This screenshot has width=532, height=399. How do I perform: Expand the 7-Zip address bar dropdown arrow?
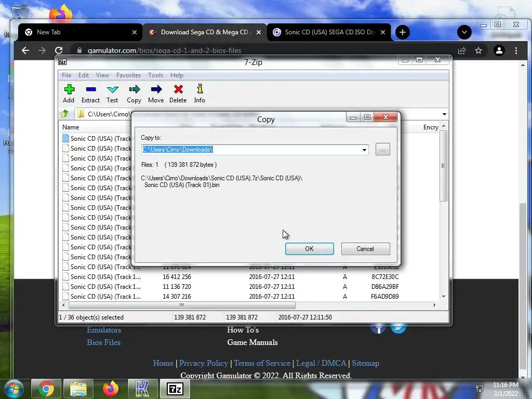(444, 114)
